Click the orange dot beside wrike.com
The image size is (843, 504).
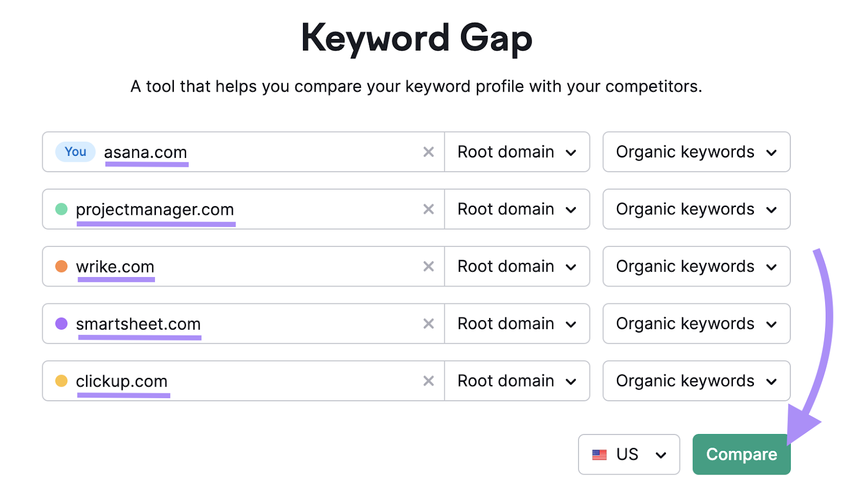[62, 265]
